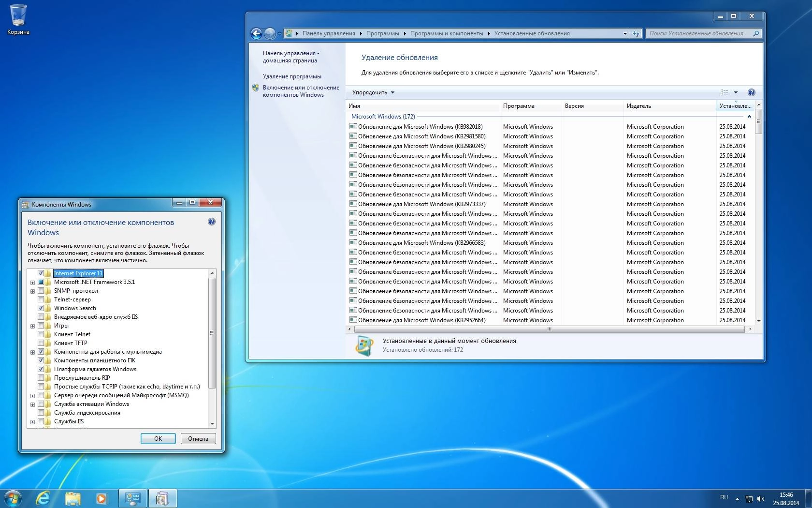The width and height of the screenshot is (812, 508).
Task: Click Панель управления in address breadcrumb
Action: pos(329,33)
